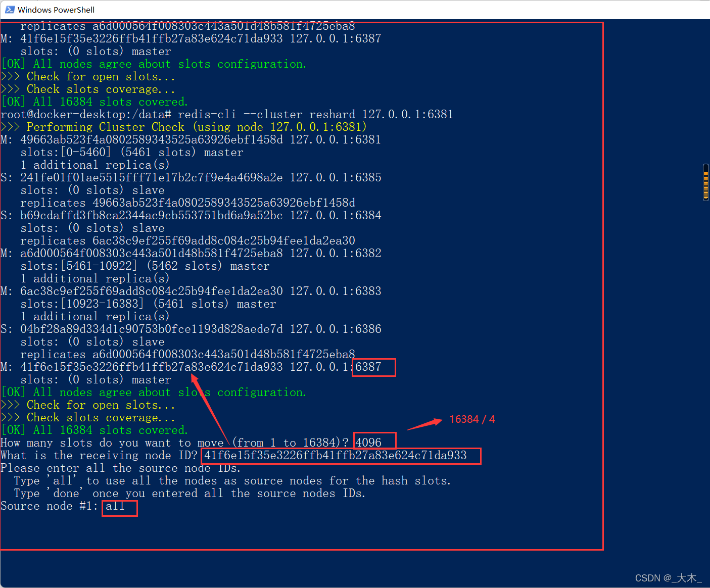This screenshot has width=710, height=588.
Task: Click the Windows PowerShell title text
Action: 56,10
